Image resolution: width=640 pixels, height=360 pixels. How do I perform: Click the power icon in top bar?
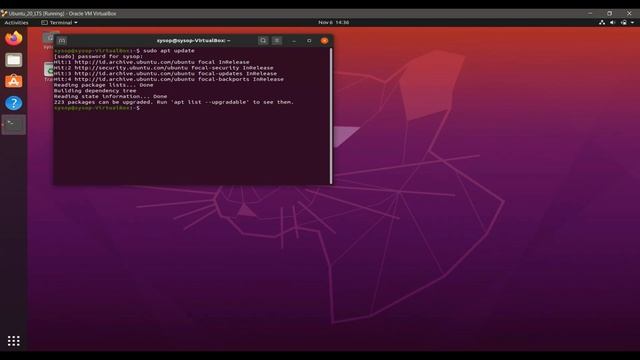623,22
